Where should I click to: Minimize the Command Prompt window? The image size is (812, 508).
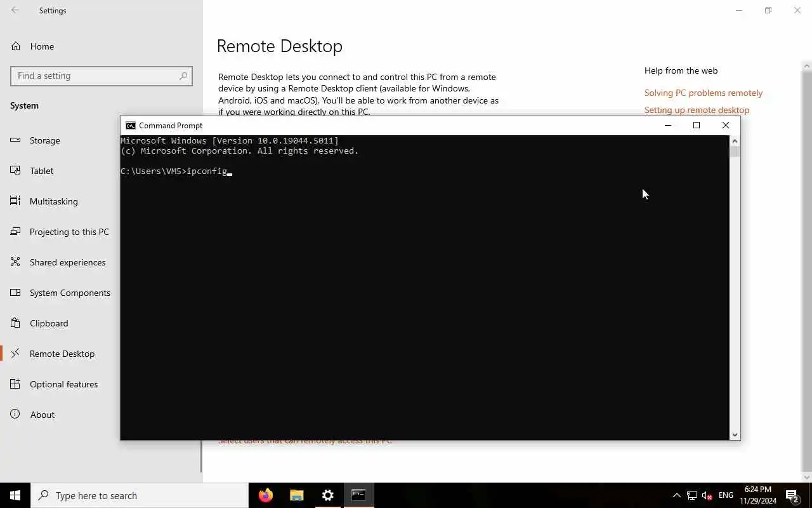coord(667,126)
